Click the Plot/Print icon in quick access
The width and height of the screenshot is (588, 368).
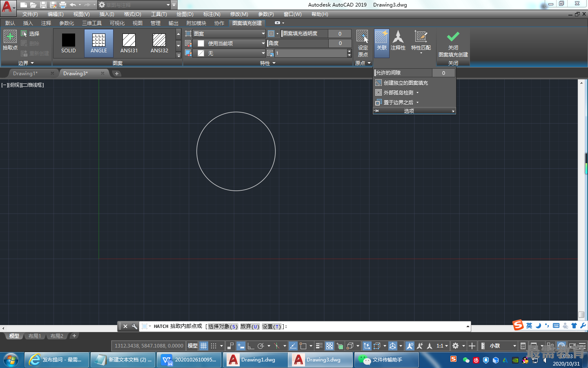[x=63, y=5]
